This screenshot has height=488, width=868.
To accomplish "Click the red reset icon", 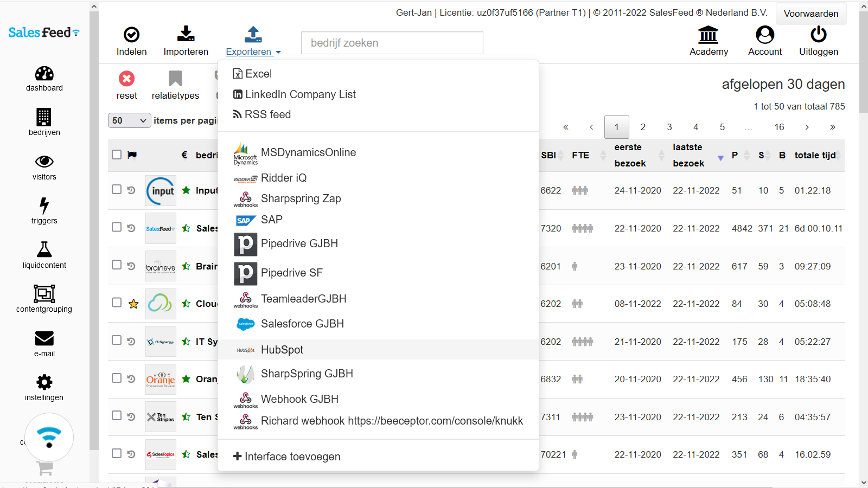I will coord(126,79).
